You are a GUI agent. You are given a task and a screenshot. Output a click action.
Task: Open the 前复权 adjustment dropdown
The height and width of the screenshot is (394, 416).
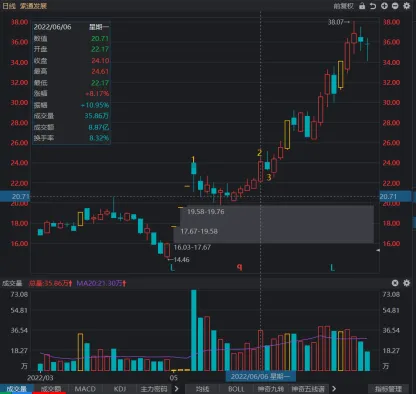[x=343, y=6]
